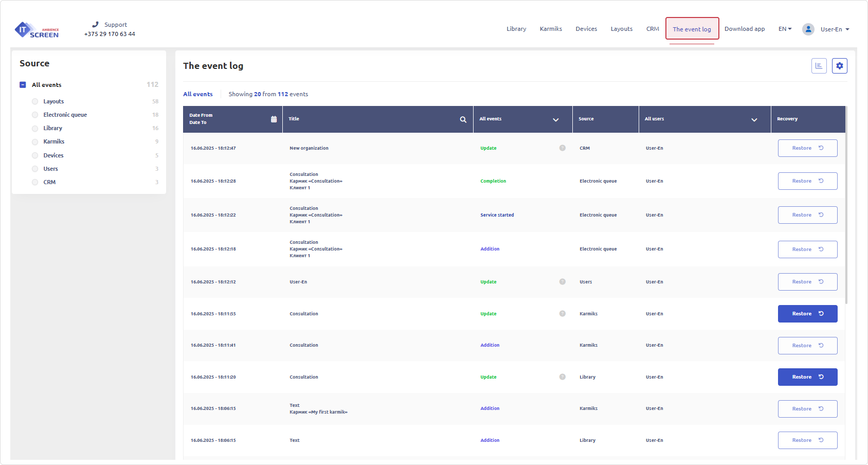Open the event log settings via gear icon
Image resolution: width=868 pixels, height=465 pixels.
coord(839,66)
